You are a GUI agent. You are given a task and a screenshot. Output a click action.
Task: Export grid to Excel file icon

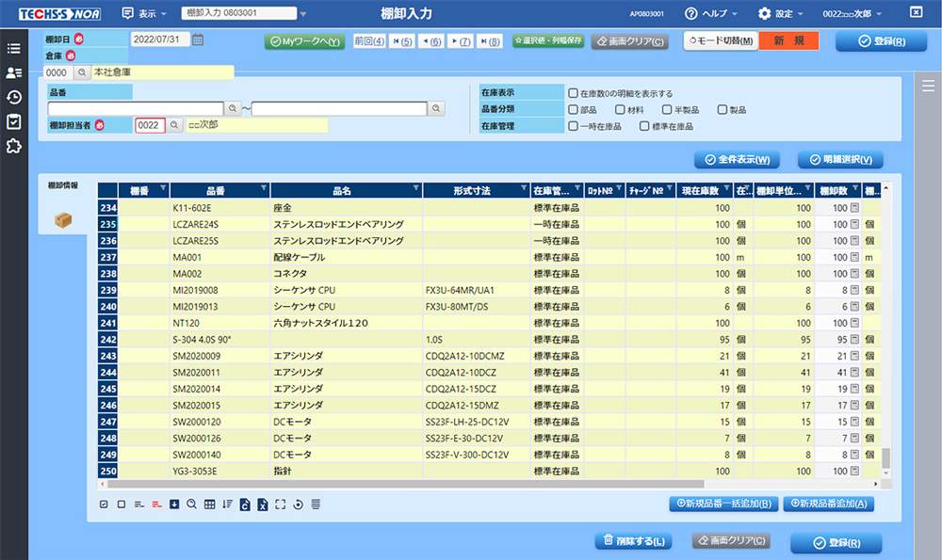click(263, 504)
